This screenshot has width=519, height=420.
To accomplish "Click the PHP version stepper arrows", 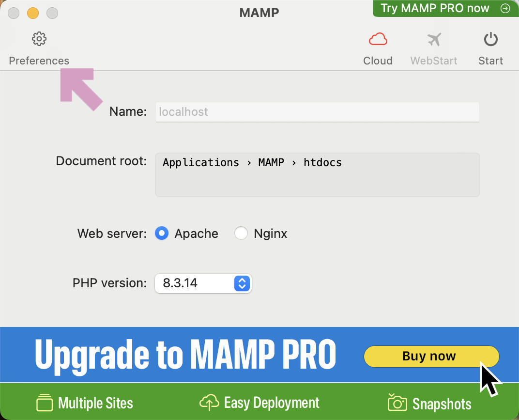I will tap(241, 283).
